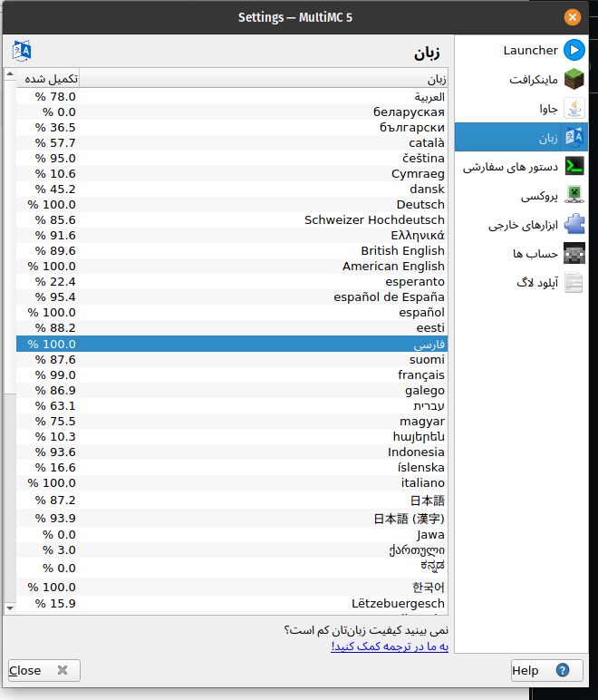Viewport: 598px width, 700px height.
Task: Open the ماینکرافت settings page
Action: pos(521,79)
